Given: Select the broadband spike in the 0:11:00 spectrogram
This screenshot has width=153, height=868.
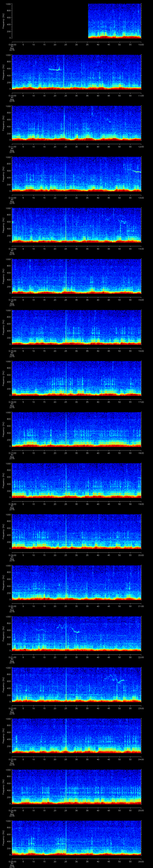Looking at the screenshot, I should [64, 123].
